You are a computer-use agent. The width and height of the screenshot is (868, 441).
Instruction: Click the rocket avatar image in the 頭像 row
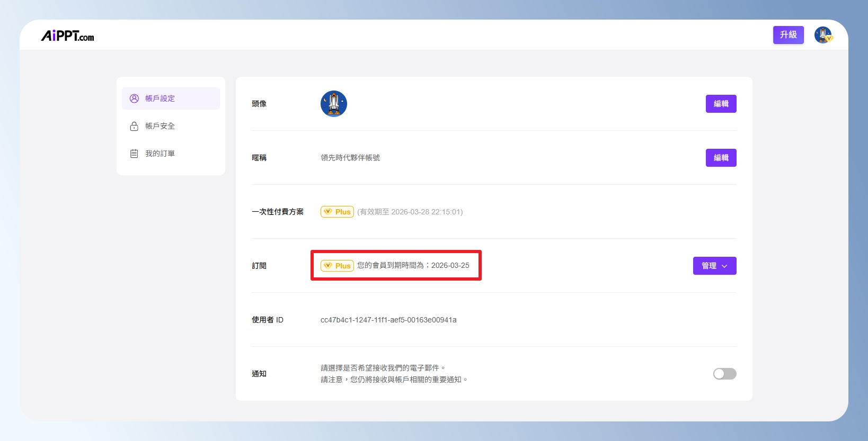pos(333,104)
